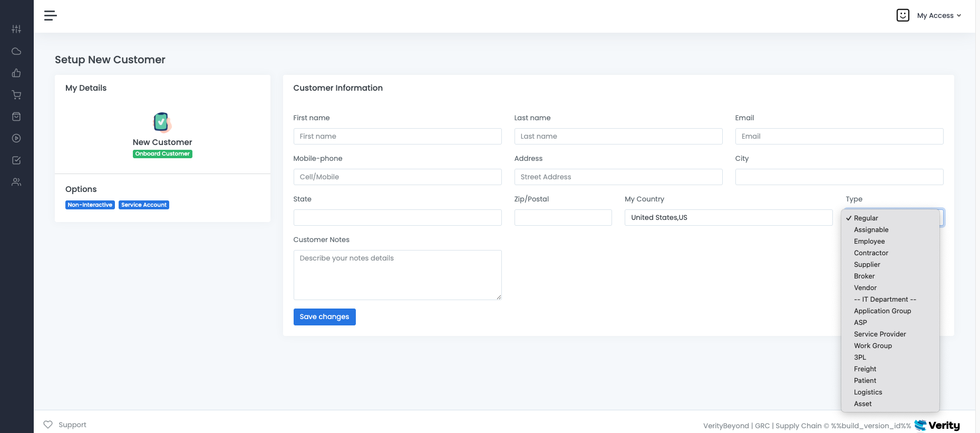
Task: Toggle the Non-Interactive option badge
Action: click(90, 205)
